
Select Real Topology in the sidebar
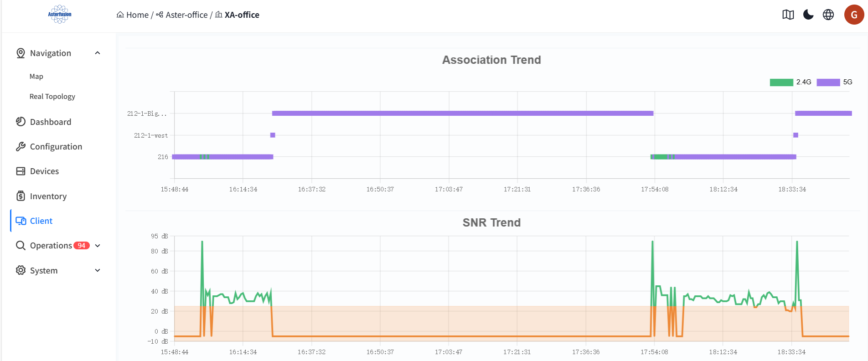[x=52, y=97]
